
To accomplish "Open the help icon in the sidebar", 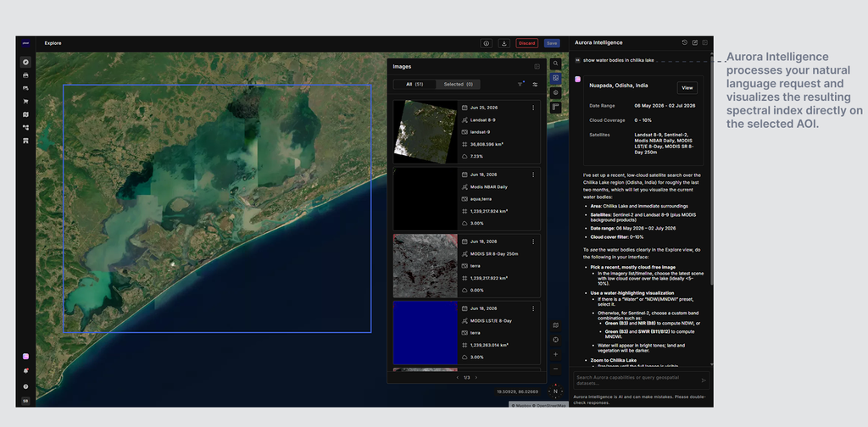I will pyautogui.click(x=25, y=386).
